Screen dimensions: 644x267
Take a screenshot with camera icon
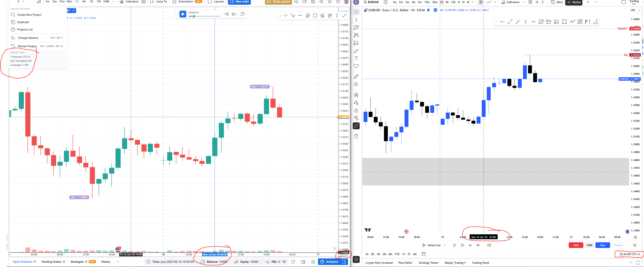[313, 1]
